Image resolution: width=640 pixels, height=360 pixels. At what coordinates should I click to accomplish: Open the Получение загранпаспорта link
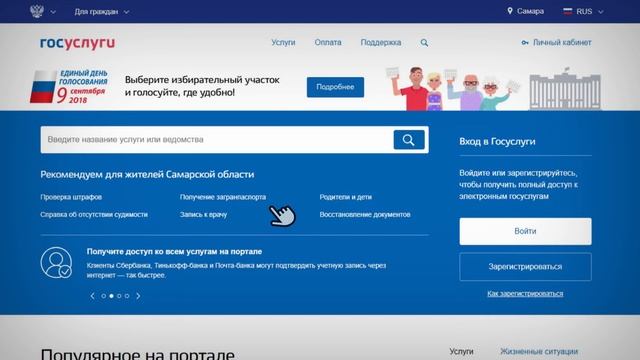[223, 197]
